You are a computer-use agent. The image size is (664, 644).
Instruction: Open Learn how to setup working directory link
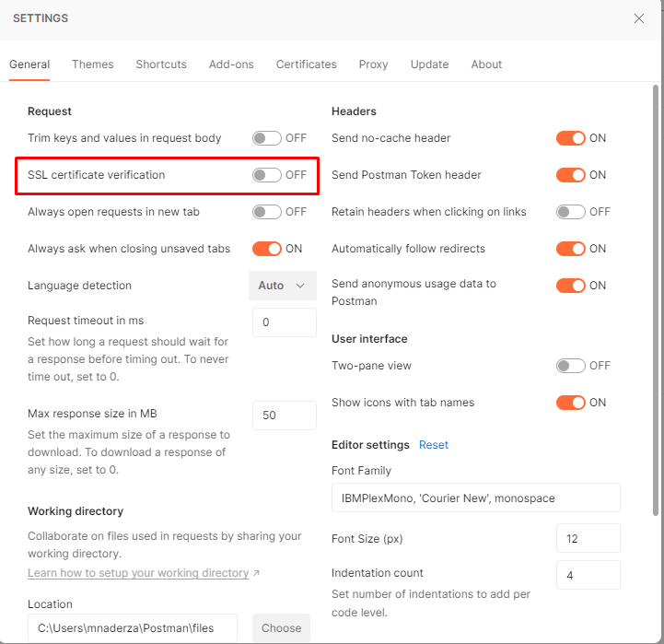pos(138,573)
